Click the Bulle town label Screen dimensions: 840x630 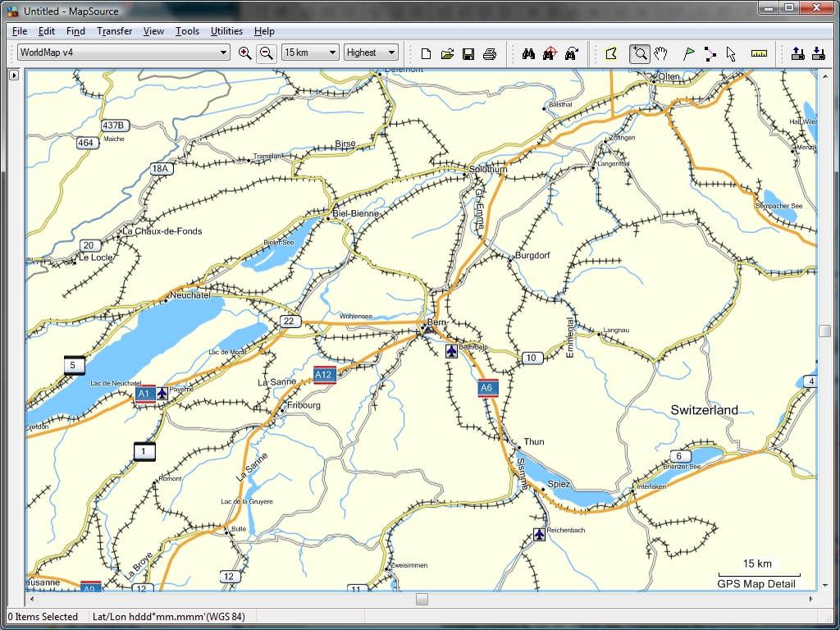point(239,529)
